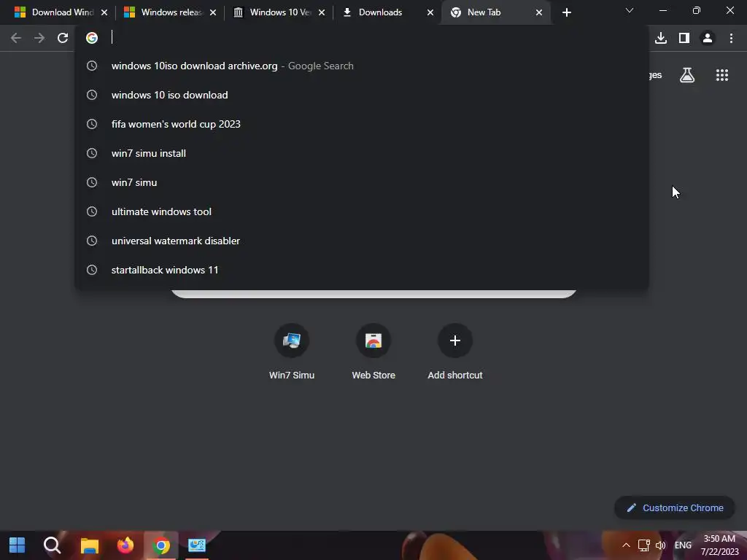Open the Win7 Simu app in taskbar
The height and width of the screenshot is (560, 747).
point(196,545)
